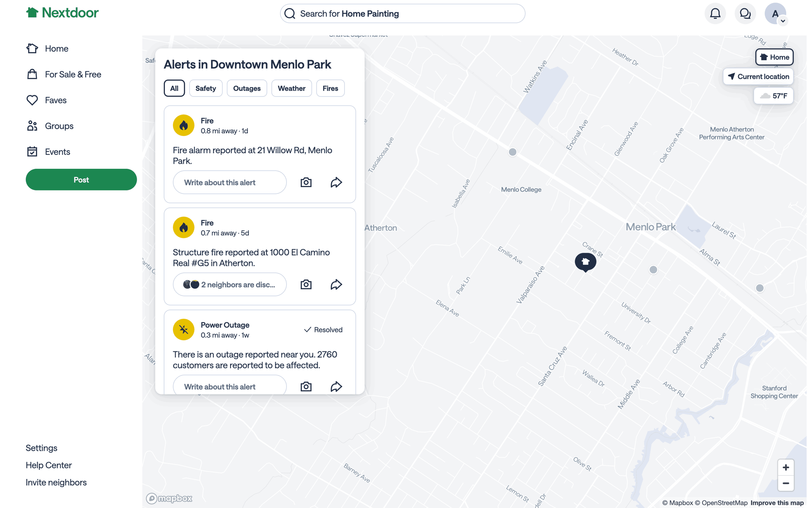
Task: Open the messages chat icon
Action: coord(745,14)
